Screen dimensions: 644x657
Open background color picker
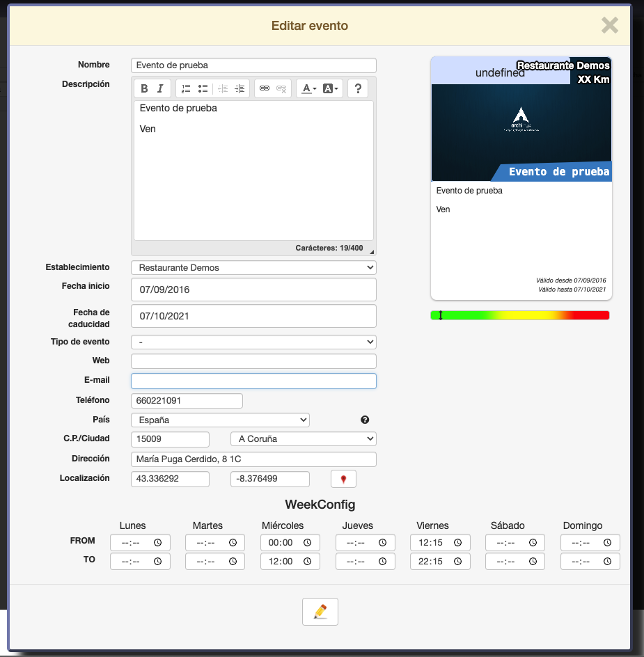pyautogui.click(x=331, y=88)
